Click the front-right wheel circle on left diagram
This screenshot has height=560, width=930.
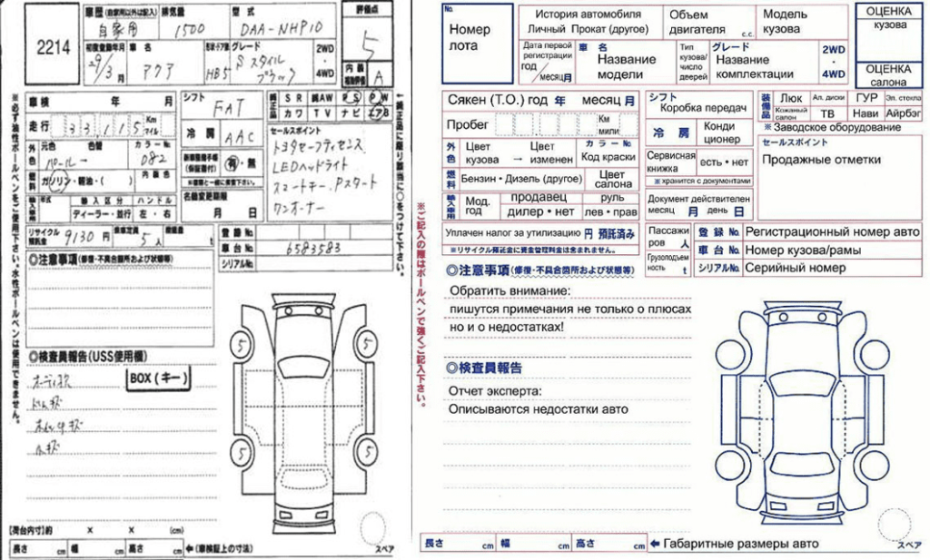[367, 345]
